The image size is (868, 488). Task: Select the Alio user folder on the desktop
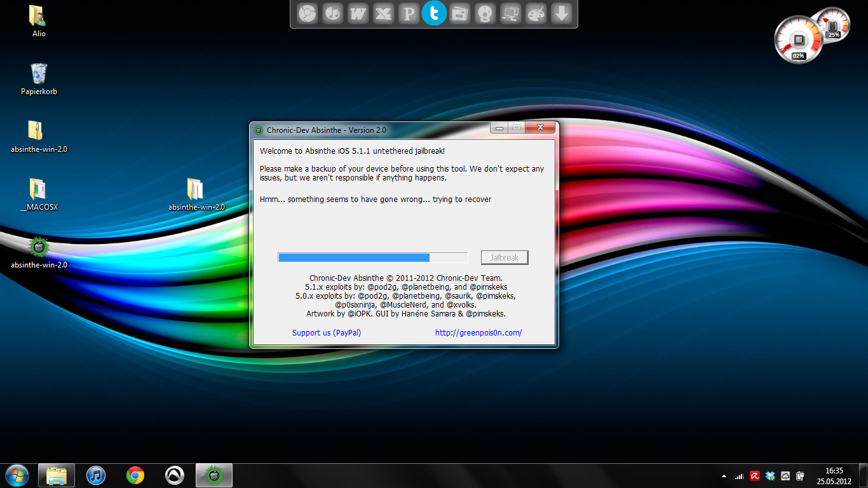click(39, 21)
